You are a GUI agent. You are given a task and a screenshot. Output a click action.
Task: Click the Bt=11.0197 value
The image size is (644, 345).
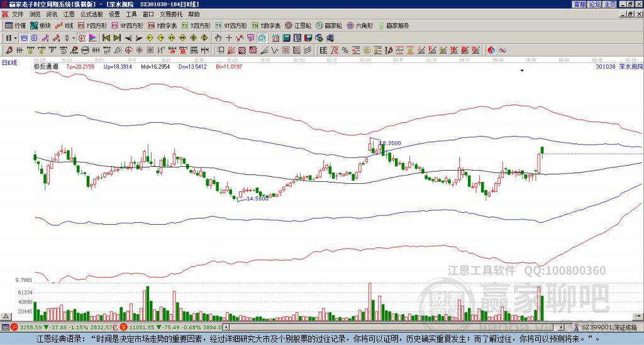[229, 66]
